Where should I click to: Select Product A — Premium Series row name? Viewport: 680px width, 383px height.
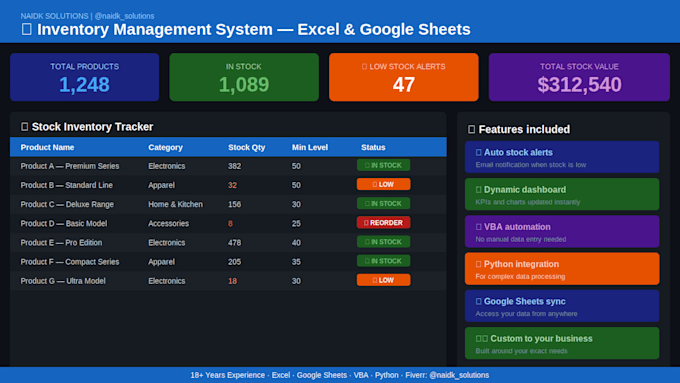(69, 166)
